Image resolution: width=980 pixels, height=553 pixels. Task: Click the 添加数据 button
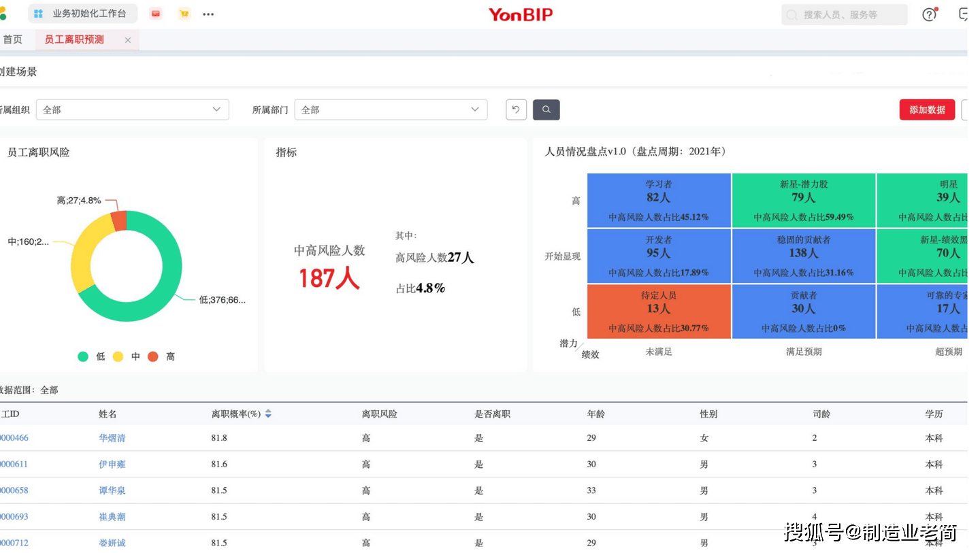927,110
